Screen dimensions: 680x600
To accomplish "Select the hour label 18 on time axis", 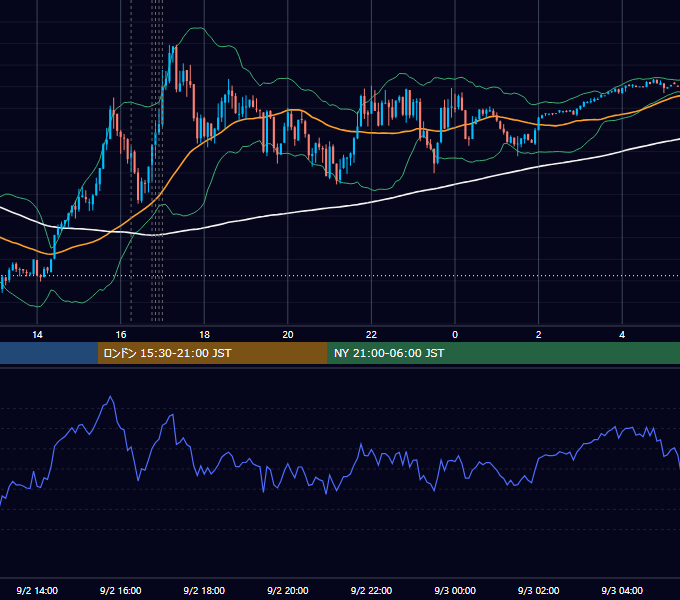I will pos(204,335).
